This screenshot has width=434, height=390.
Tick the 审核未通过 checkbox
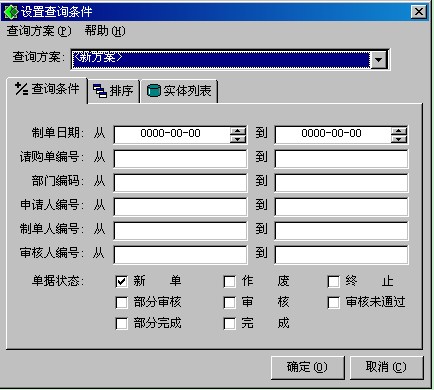click(334, 303)
